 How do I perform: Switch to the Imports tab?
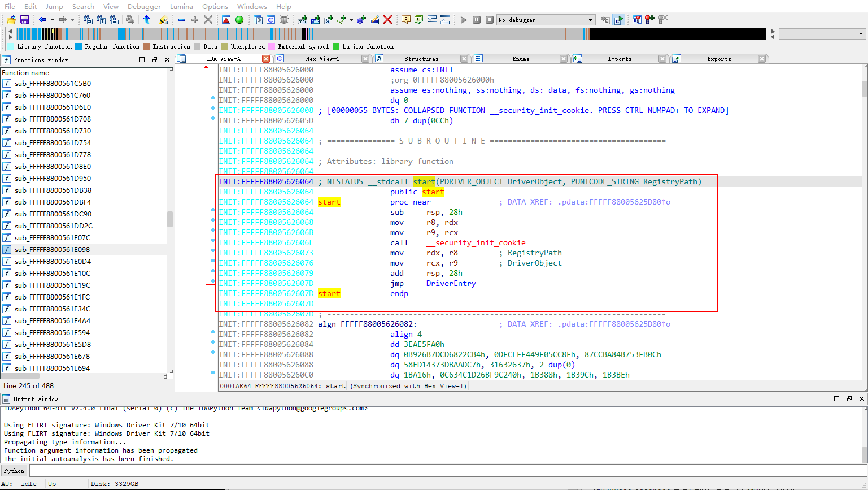[620, 59]
